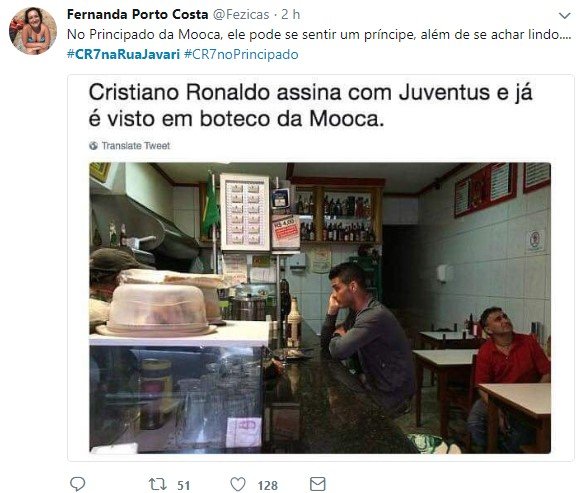Click the 128 likes count
The height and width of the screenshot is (493, 583).
267,485
